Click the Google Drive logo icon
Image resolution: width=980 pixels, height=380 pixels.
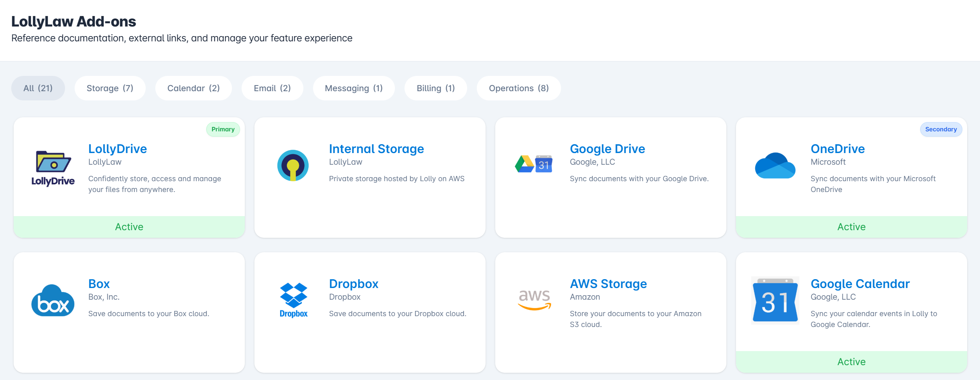click(x=534, y=164)
